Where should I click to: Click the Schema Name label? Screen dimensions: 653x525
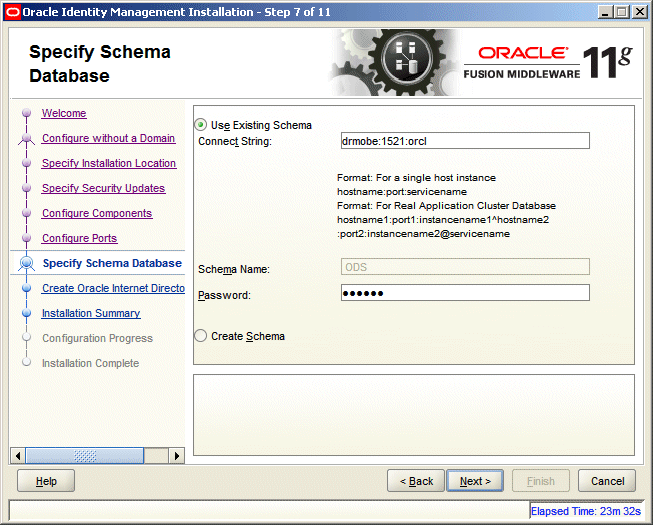(x=234, y=269)
